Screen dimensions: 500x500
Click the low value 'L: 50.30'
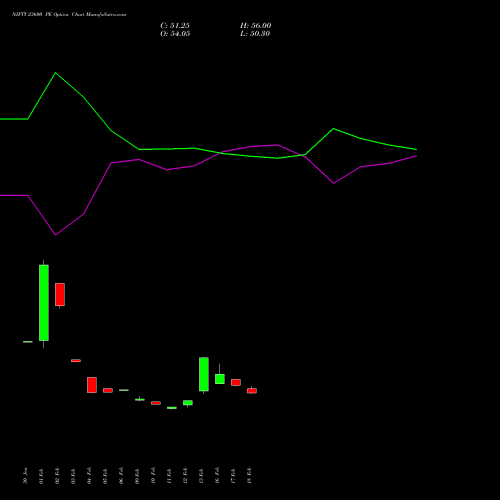(x=255, y=34)
